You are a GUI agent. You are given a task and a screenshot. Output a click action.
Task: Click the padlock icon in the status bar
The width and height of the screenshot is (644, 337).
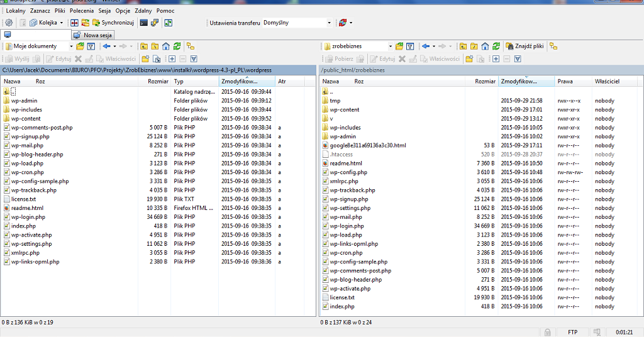click(548, 332)
